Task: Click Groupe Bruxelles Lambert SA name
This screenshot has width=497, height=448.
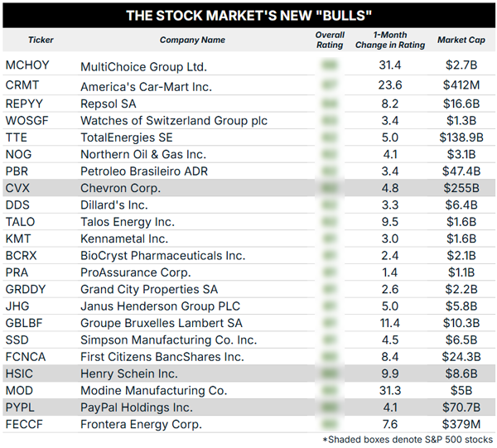Action: [162, 323]
